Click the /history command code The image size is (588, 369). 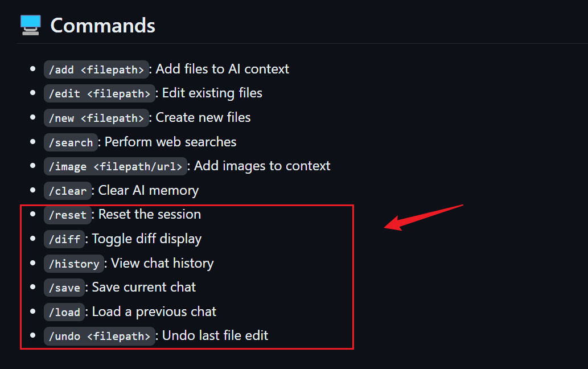(x=74, y=264)
